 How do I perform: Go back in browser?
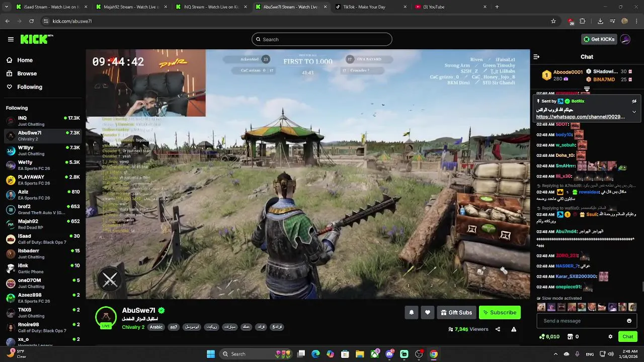click(x=7, y=21)
